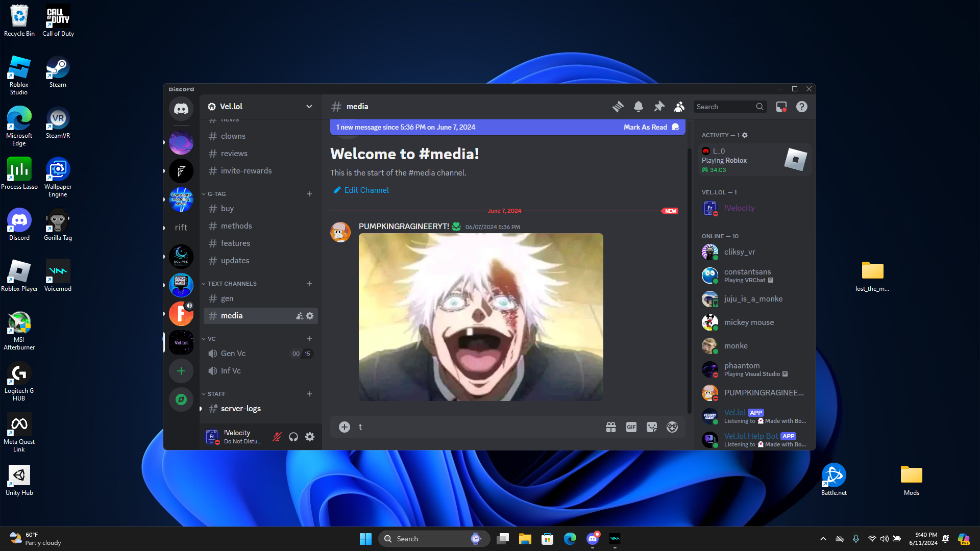Image resolution: width=980 pixels, height=551 pixels.
Task: Toggle deafen headphones button
Action: [293, 437]
